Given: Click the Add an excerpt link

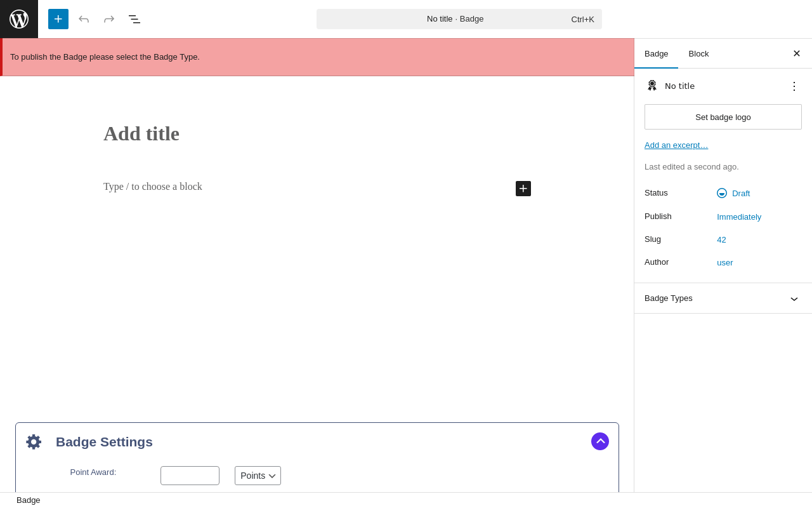Looking at the screenshot, I should (x=676, y=145).
